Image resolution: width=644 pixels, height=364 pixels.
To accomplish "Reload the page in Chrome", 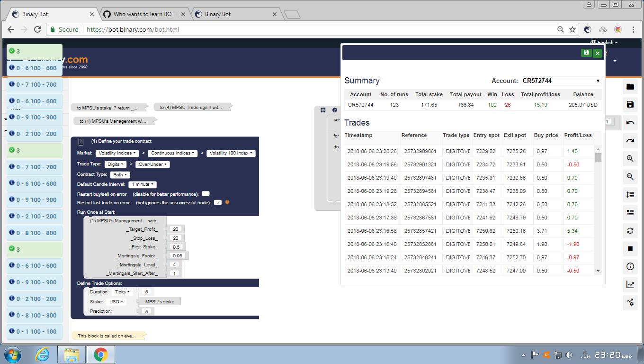I will click(38, 29).
